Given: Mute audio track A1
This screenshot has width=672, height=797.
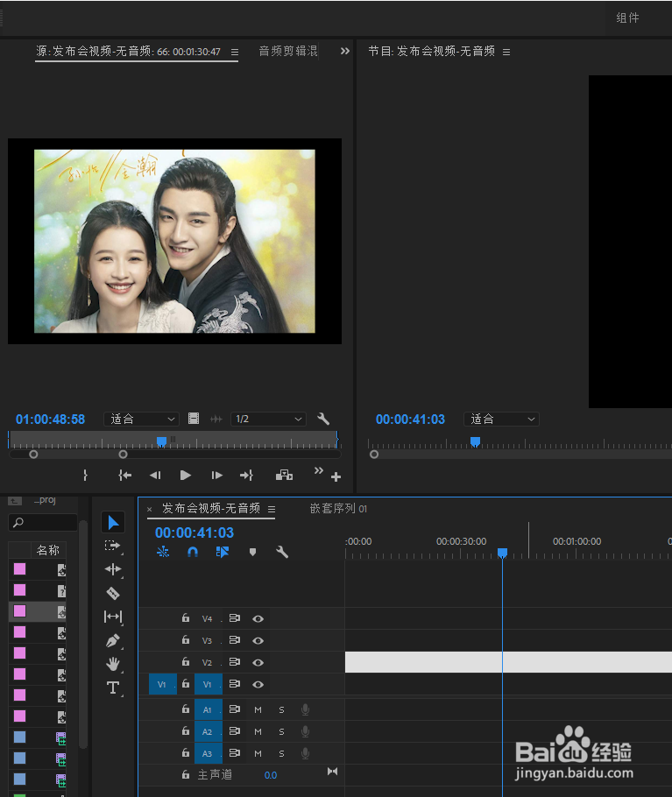Looking at the screenshot, I should coord(258,709).
